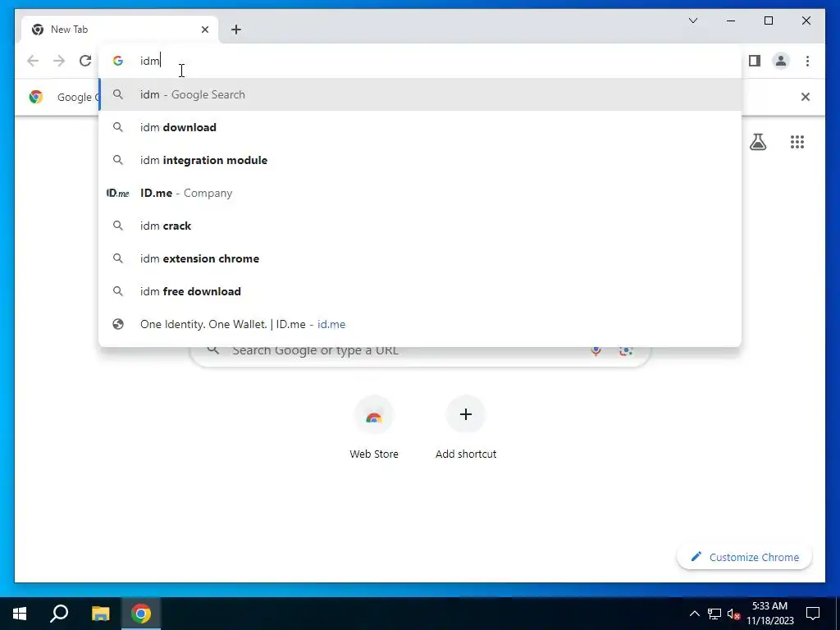Open the tab search chevron
The image size is (840, 630).
pyautogui.click(x=692, y=21)
